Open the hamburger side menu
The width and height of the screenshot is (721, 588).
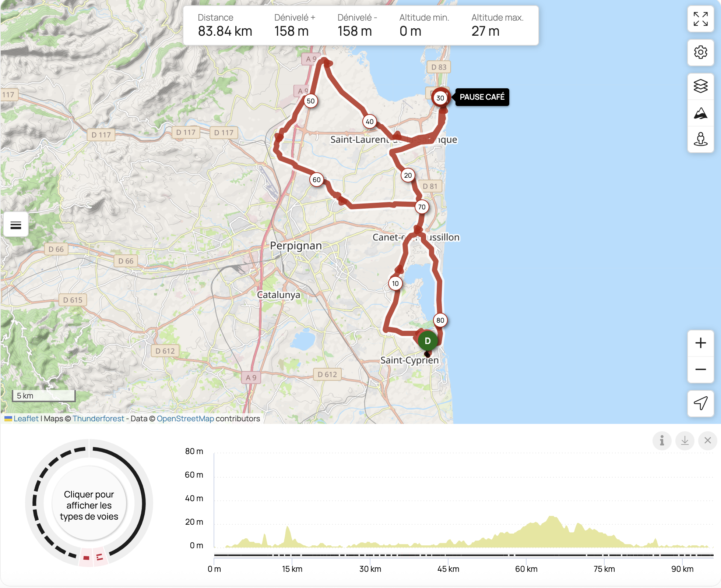[16, 225]
